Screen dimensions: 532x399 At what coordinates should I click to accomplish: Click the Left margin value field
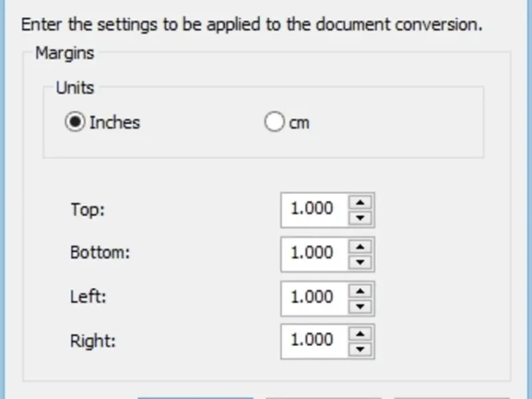coord(314,297)
